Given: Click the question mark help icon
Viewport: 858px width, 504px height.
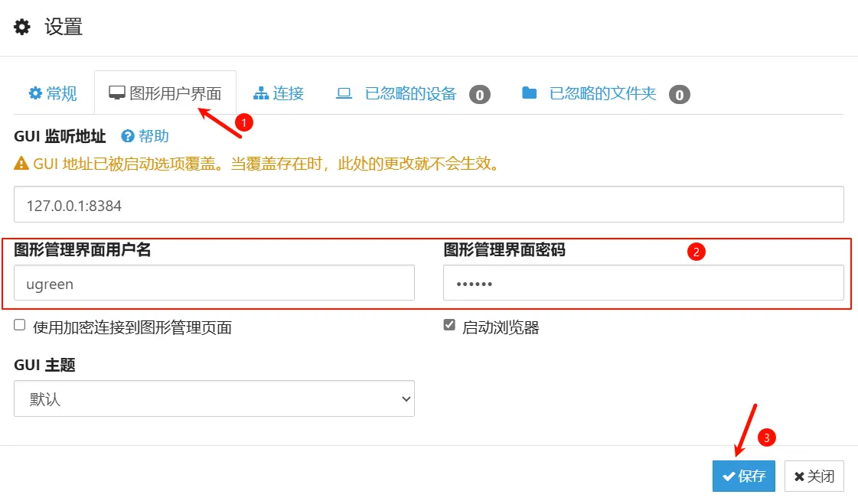Looking at the screenshot, I should click(x=128, y=136).
